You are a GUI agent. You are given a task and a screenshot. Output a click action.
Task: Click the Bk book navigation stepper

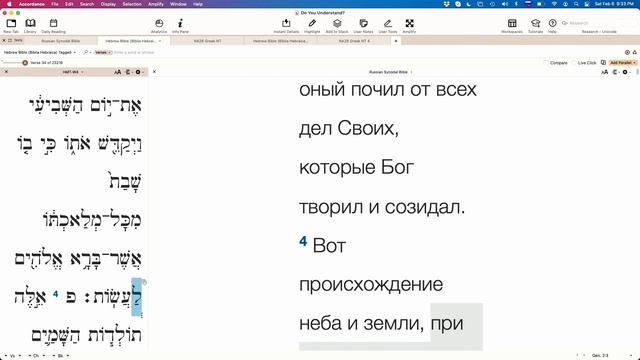coord(60,356)
